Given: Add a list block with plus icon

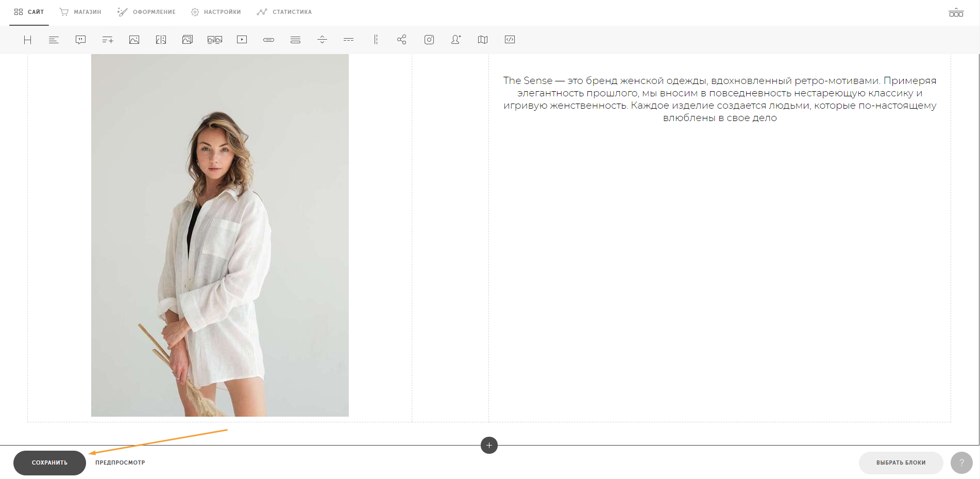Looking at the screenshot, I should pyautogui.click(x=108, y=40).
